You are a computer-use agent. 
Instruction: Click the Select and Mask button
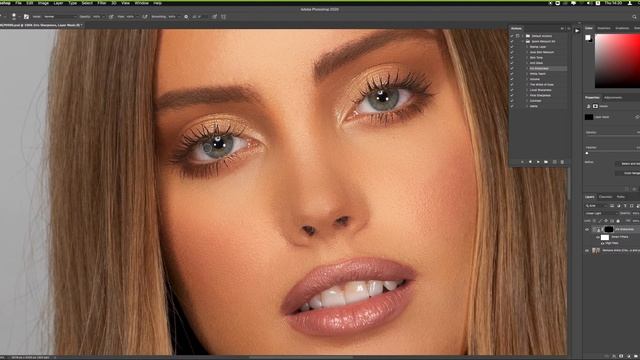pyautogui.click(x=628, y=164)
